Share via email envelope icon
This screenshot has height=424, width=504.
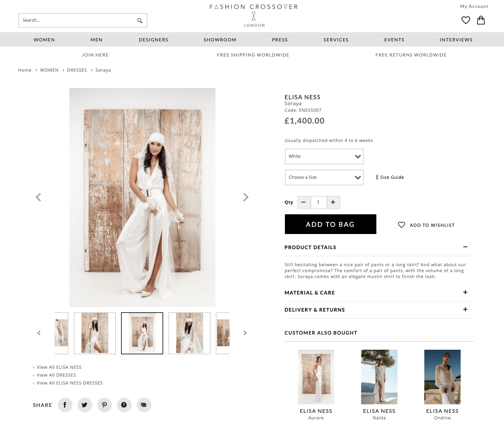(144, 405)
